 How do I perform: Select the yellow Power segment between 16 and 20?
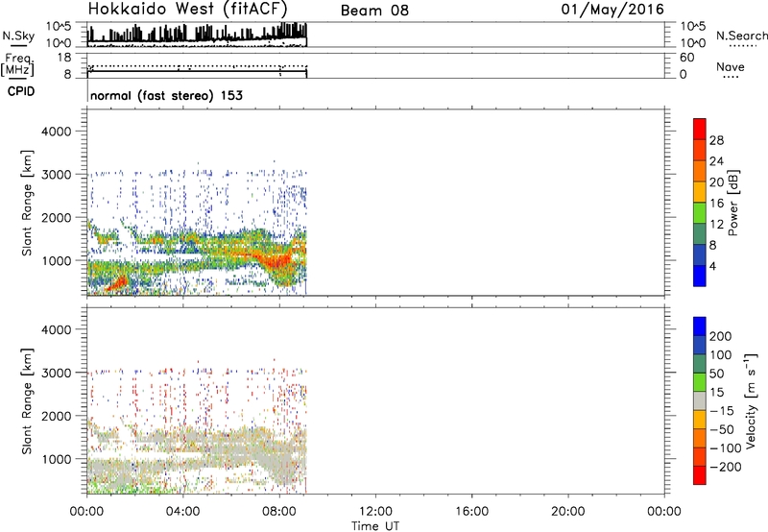click(700, 192)
